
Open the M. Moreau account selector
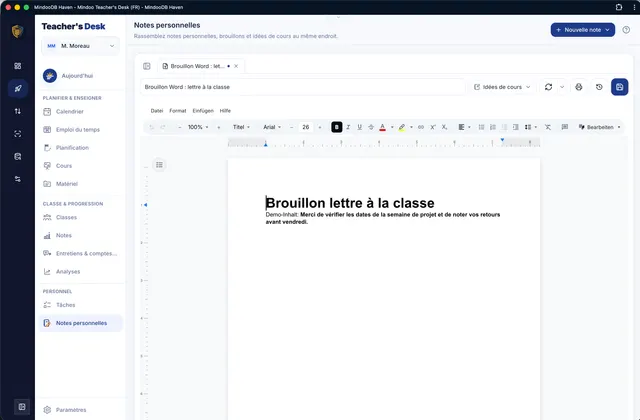coord(80,46)
